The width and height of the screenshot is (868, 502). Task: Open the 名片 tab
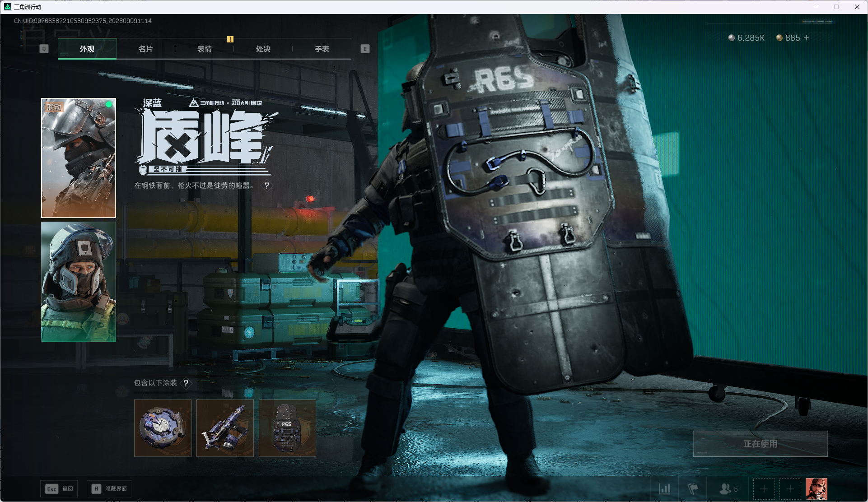(145, 49)
